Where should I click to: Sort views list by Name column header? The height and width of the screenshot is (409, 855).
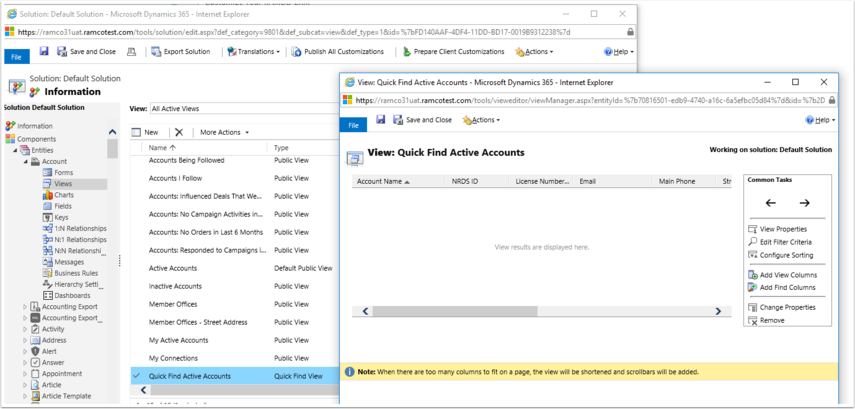pos(162,148)
